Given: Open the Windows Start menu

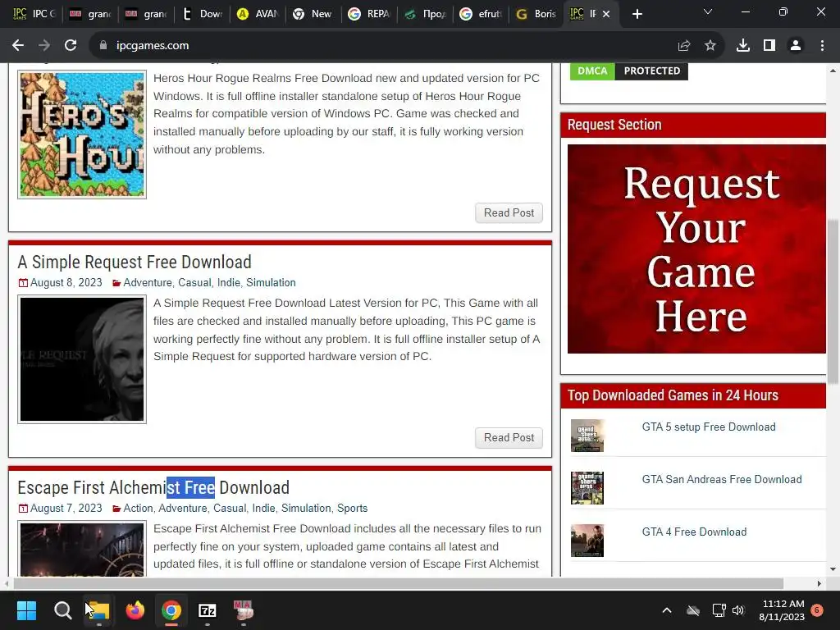Looking at the screenshot, I should pyautogui.click(x=26, y=610).
